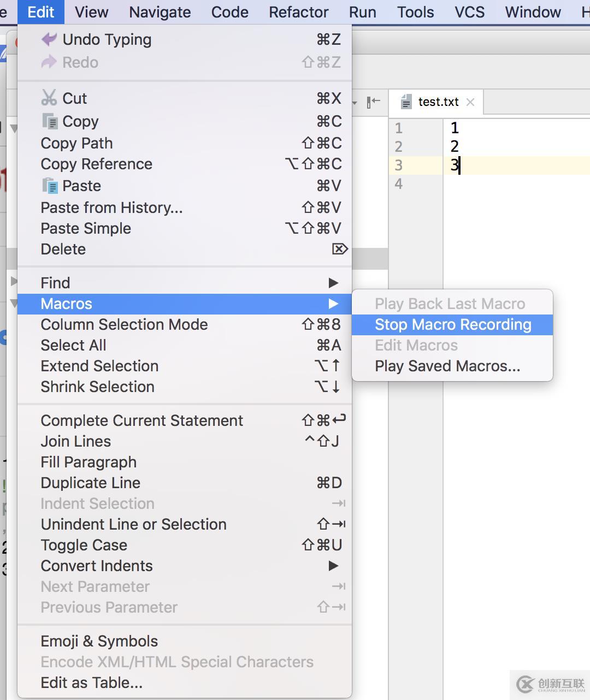
Task: Click the Paste clipboard icon
Action: pos(50,186)
